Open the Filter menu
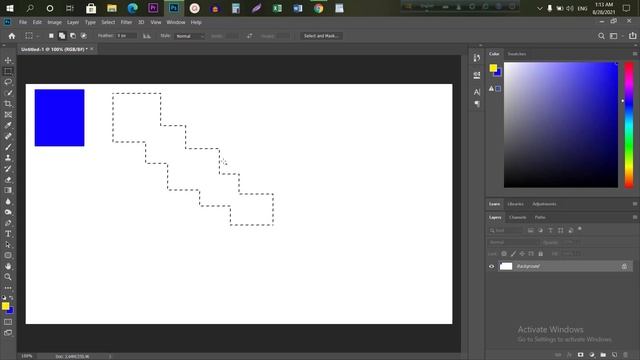640x360 pixels. pyautogui.click(x=126, y=22)
